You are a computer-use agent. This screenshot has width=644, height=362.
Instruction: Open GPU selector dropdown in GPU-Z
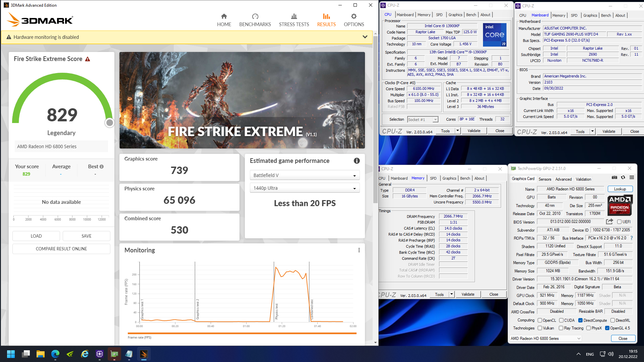click(x=545, y=339)
